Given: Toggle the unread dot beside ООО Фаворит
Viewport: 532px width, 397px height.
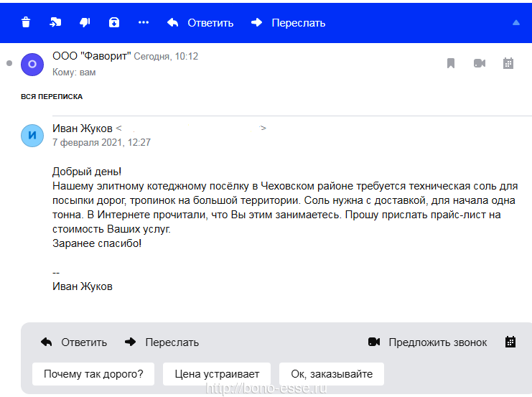Looking at the screenshot, I should (x=9, y=64).
